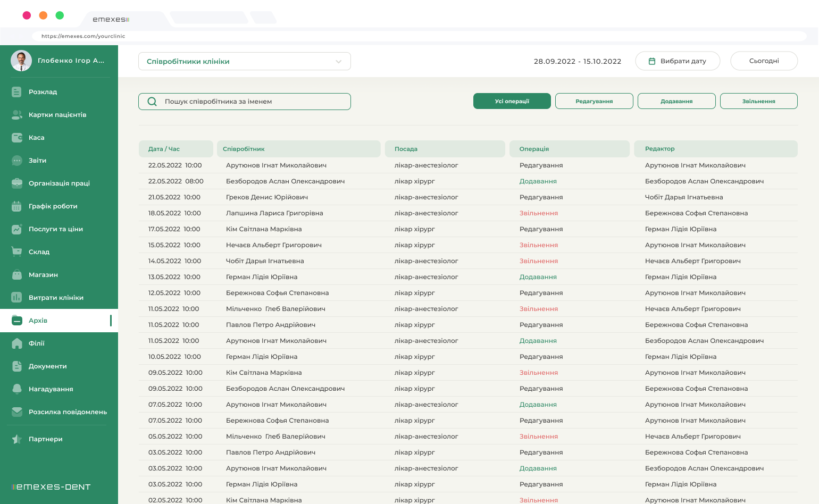The height and width of the screenshot is (504, 819).
Task: Open the Партнери star icon
Action: pyautogui.click(x=17, y=439)
